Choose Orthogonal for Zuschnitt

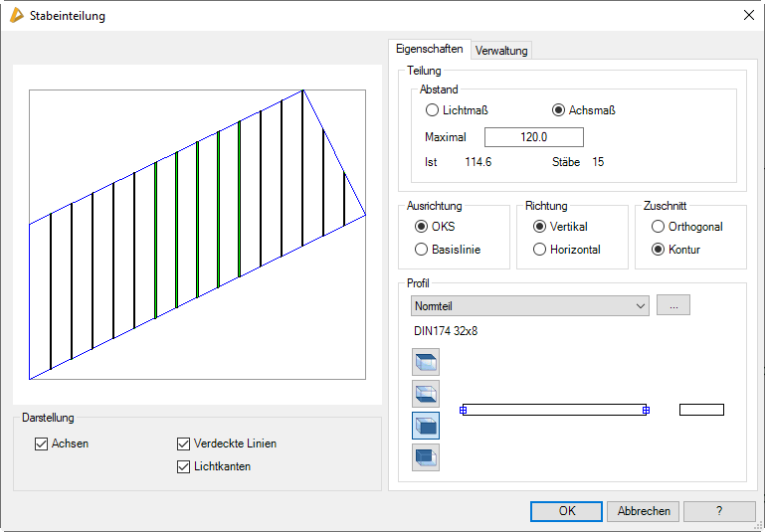point(658,227)
